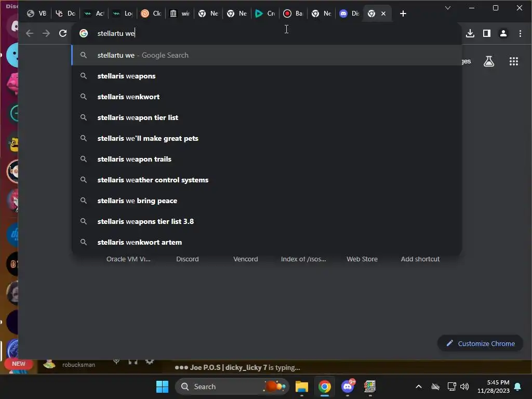Open File Explorer from taskbar

302,387
